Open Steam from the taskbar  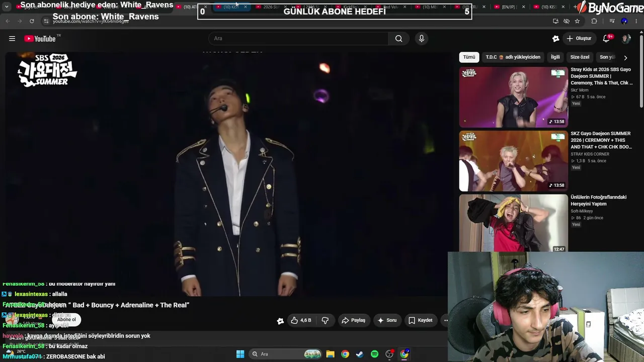pos(360,354)
